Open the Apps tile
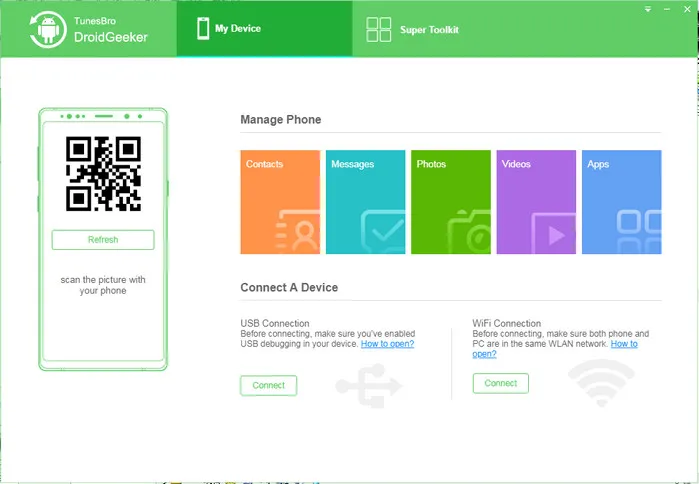This screenshot has width=699, height=484. click(x=622, y=202)
